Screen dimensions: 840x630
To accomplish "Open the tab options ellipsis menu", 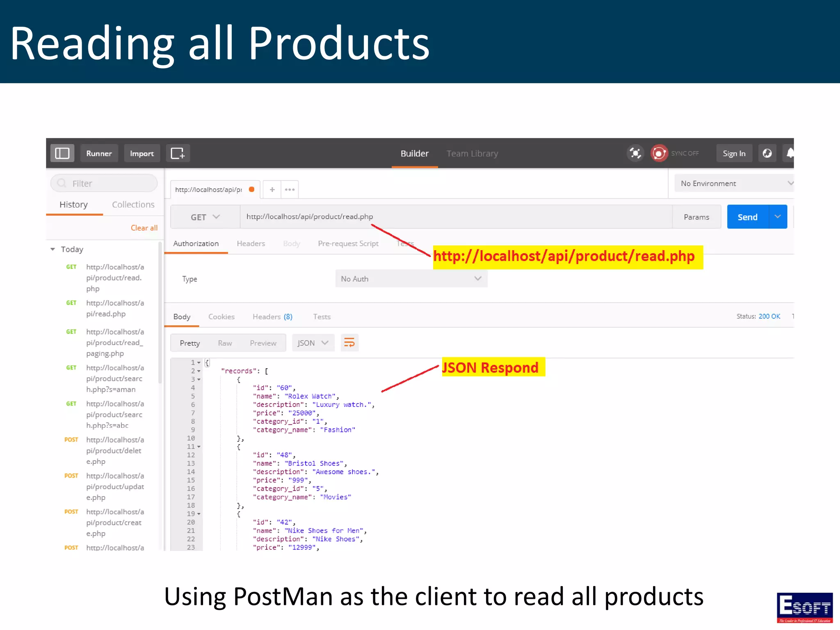I will coord(290,189).
